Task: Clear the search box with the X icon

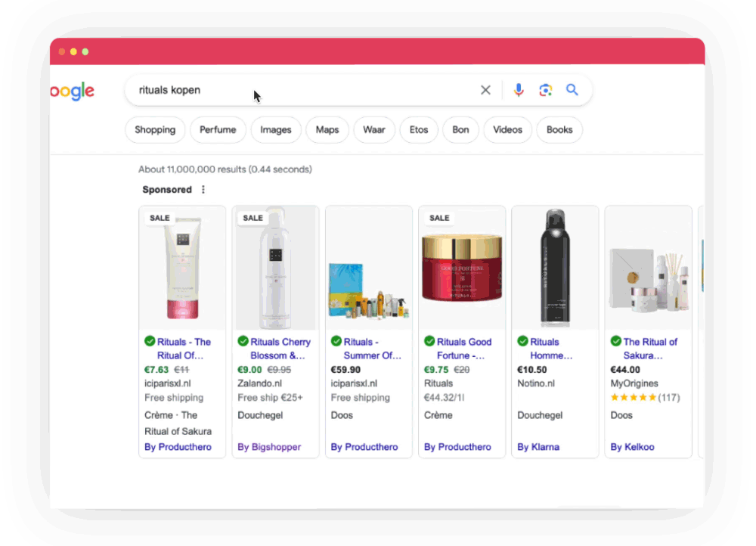Action: pyautogui.click(x=485, y=90)
